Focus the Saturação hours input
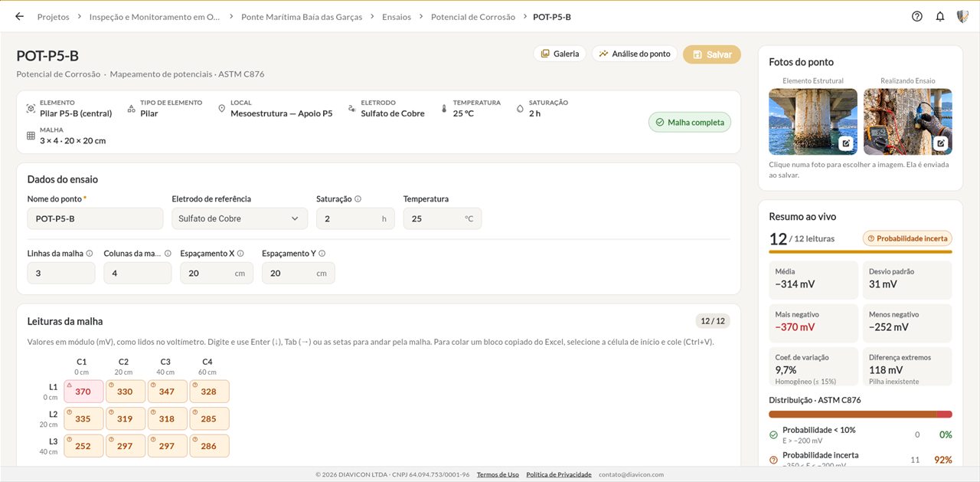This screenshot has width=980, height=482. pyautogui.click(x=355, y=218)
